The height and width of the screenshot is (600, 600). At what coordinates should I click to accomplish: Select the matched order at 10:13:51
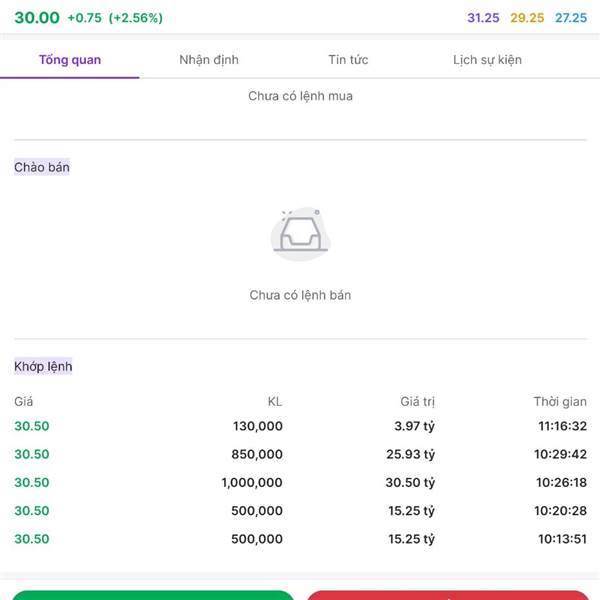[300, 539]
